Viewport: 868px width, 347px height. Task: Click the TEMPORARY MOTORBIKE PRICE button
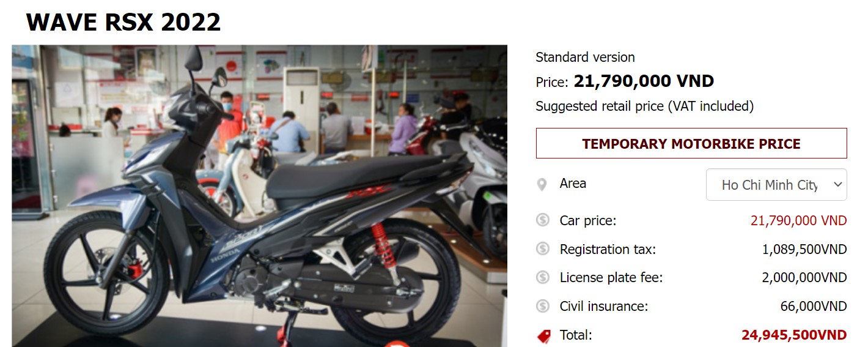tap(691, 144)
